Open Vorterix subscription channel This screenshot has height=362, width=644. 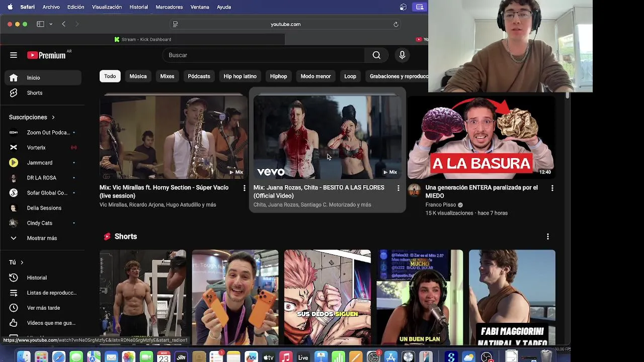pyautogui.click(x=43, y=147)
